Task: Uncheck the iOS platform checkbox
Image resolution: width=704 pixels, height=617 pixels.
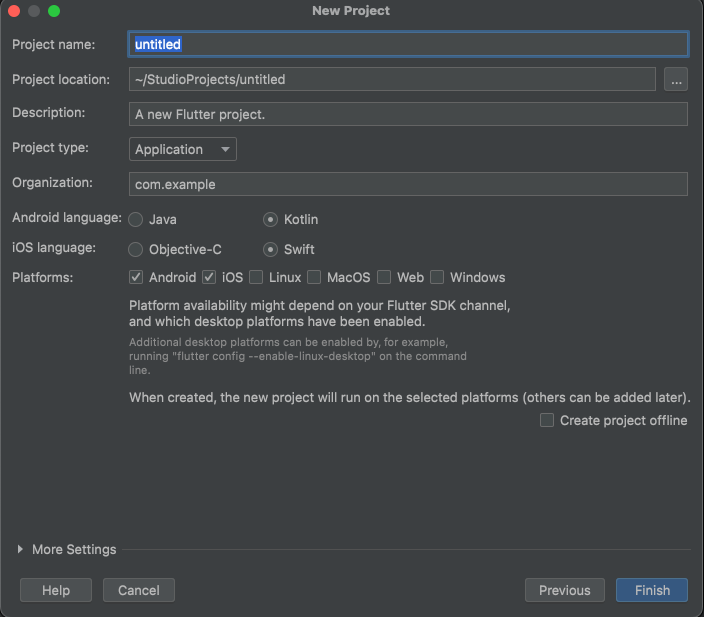Action: [x=209, y=277]
